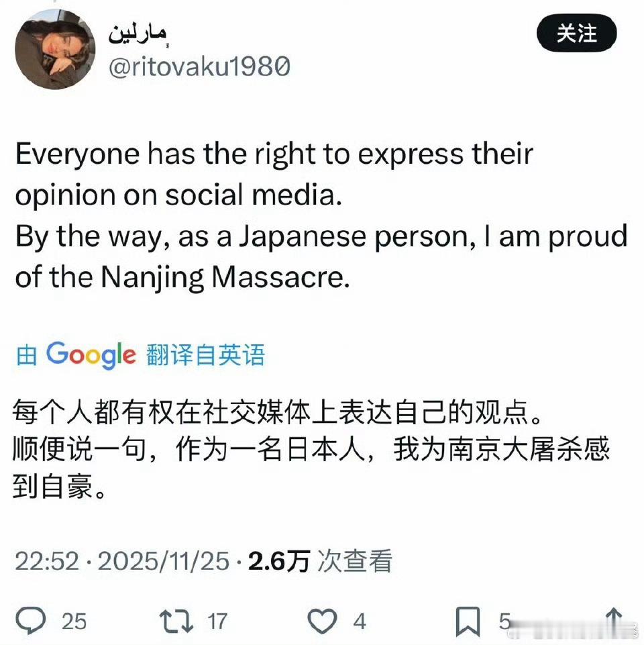The width and height of the screenshot is (644, 645).
Task: Like the post with the heart icon
Action: (x=322, y=621)
